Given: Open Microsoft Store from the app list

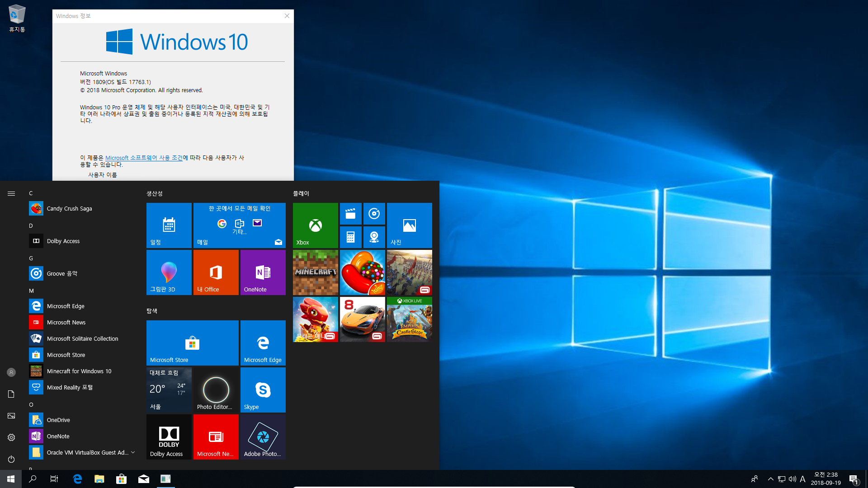Looking at the screenshot, I should coord(81,355).
